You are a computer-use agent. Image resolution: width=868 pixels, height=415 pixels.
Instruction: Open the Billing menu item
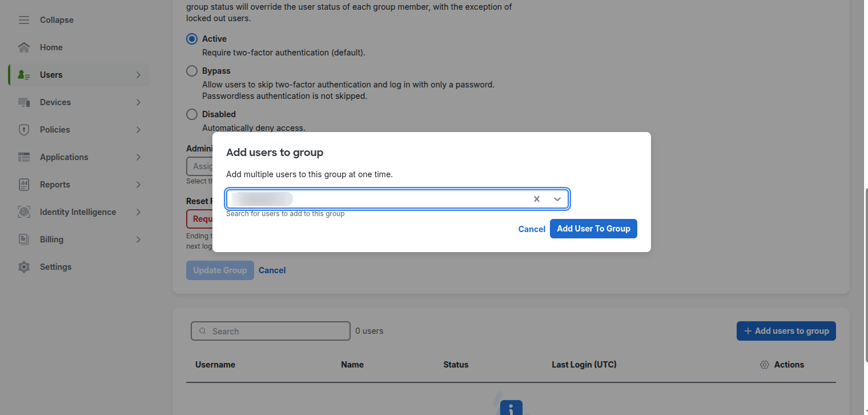[x=79, y=240]
